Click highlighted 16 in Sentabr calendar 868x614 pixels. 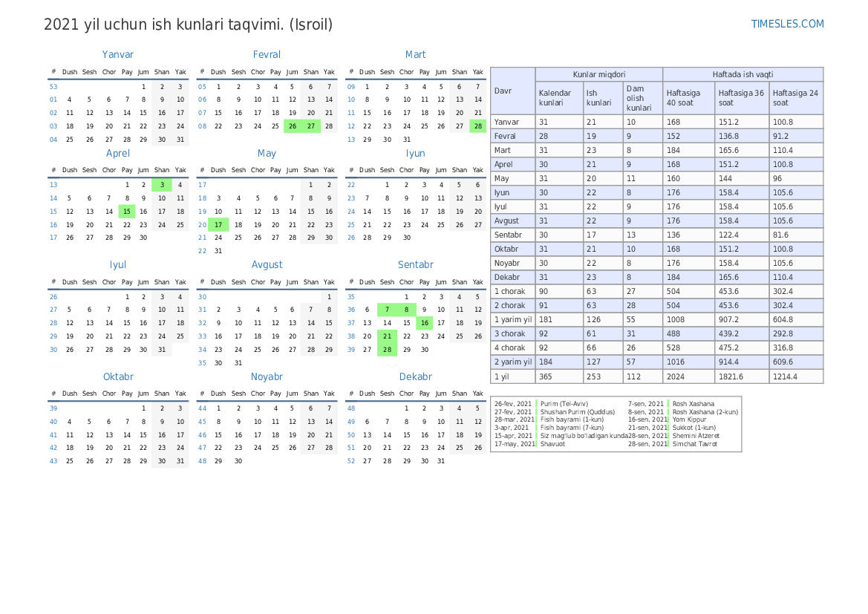click(425, 323)
